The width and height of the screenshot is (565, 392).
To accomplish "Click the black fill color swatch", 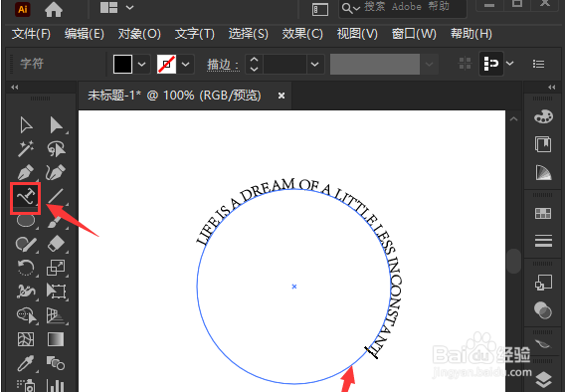I will coord(123,64).
